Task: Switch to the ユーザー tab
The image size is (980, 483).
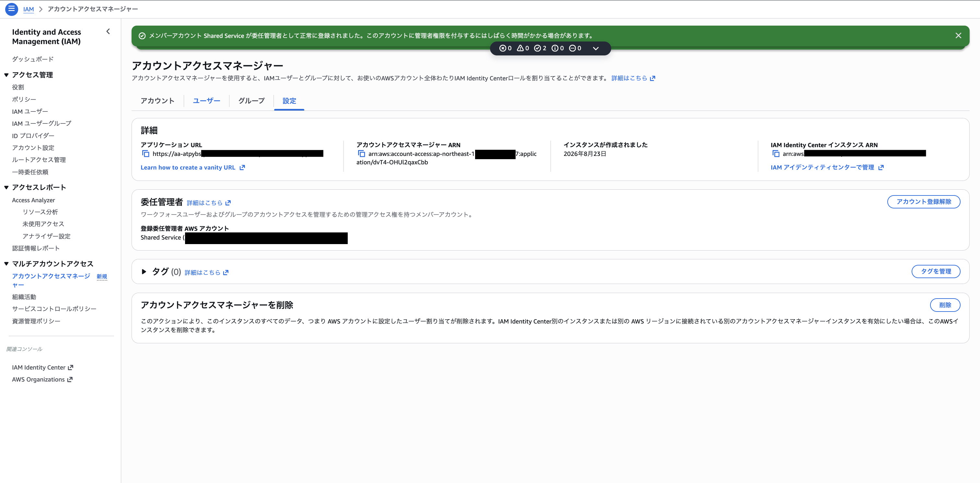Action: tap(206, 101)
